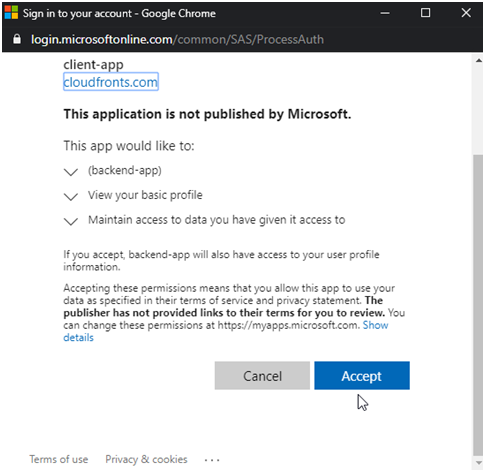Click the Cancel button

click(x=262, y=375)
